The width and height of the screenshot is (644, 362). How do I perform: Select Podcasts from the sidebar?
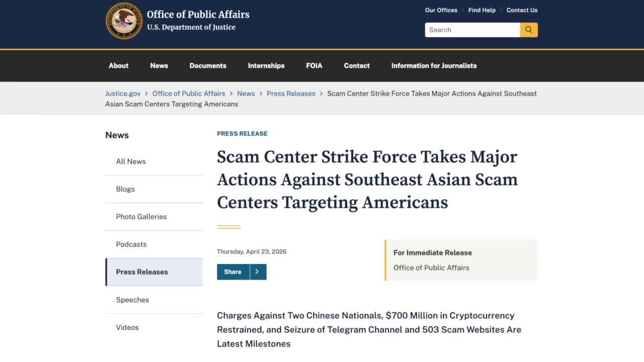(x=131, y=244)
